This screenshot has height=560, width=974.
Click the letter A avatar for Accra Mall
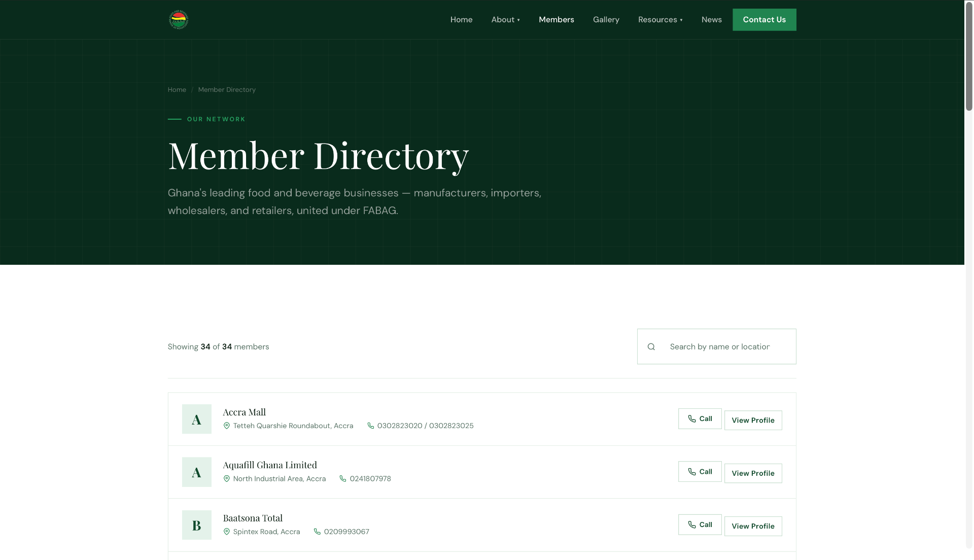click(x=197, y=419)
